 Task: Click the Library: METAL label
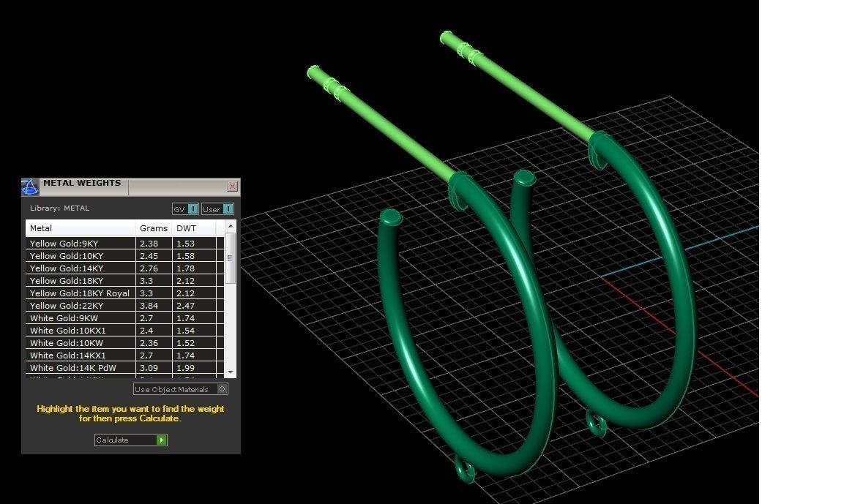click(59, 208)
